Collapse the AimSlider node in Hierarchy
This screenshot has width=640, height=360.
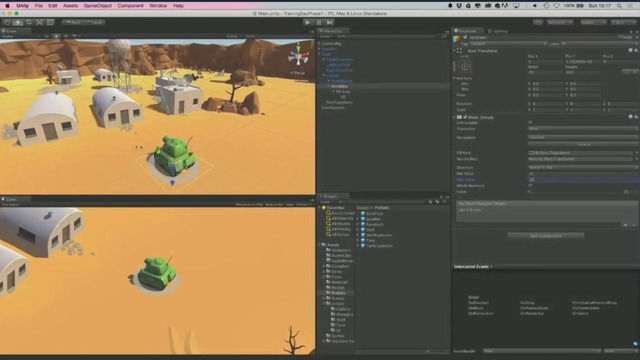tap(329, 86)
